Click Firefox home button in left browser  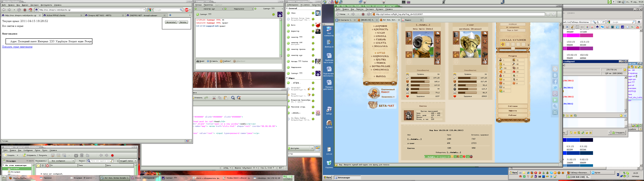(x=31, y=10)
